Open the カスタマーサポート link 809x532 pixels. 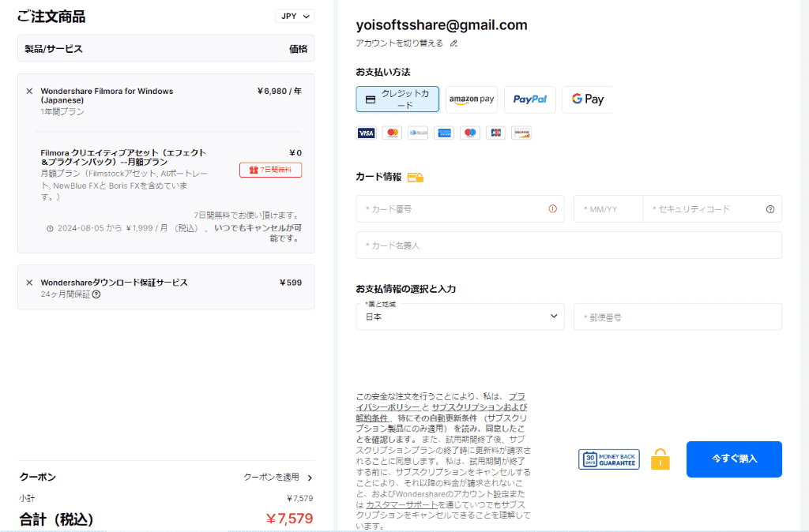401,504
